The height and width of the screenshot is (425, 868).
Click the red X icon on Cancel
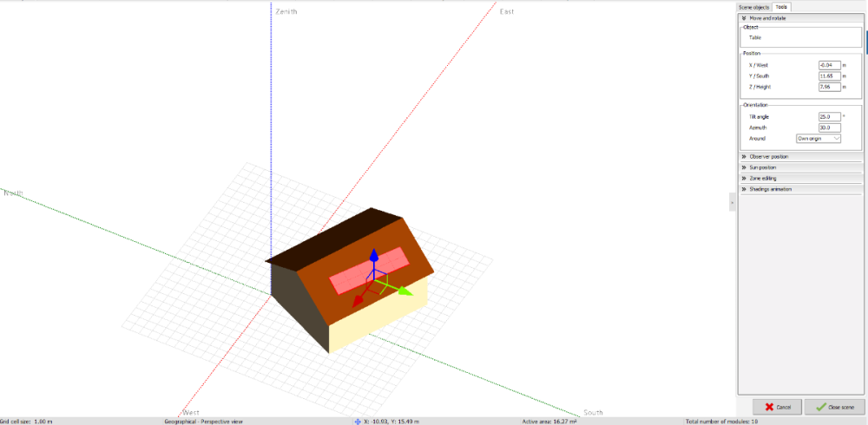click(770, 407)
